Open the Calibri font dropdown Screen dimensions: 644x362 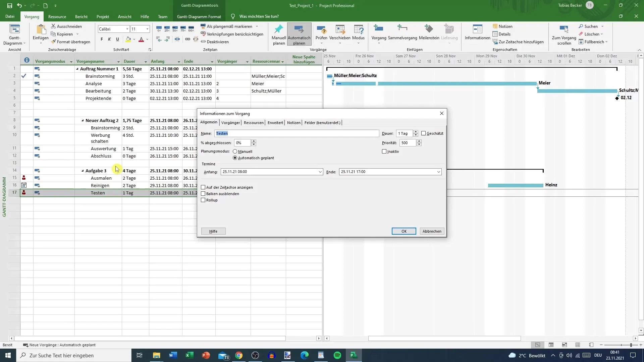(127, 29)
